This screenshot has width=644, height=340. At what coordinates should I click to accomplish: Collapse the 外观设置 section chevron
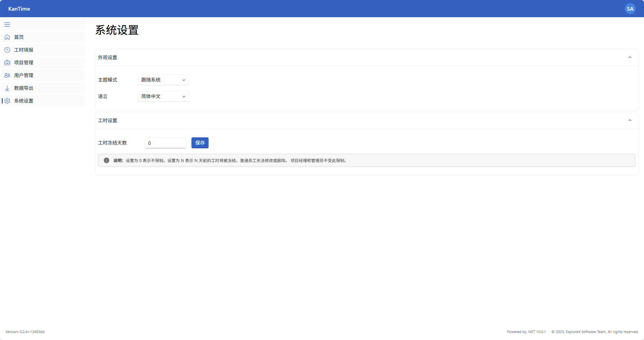[x=630, y=57]
